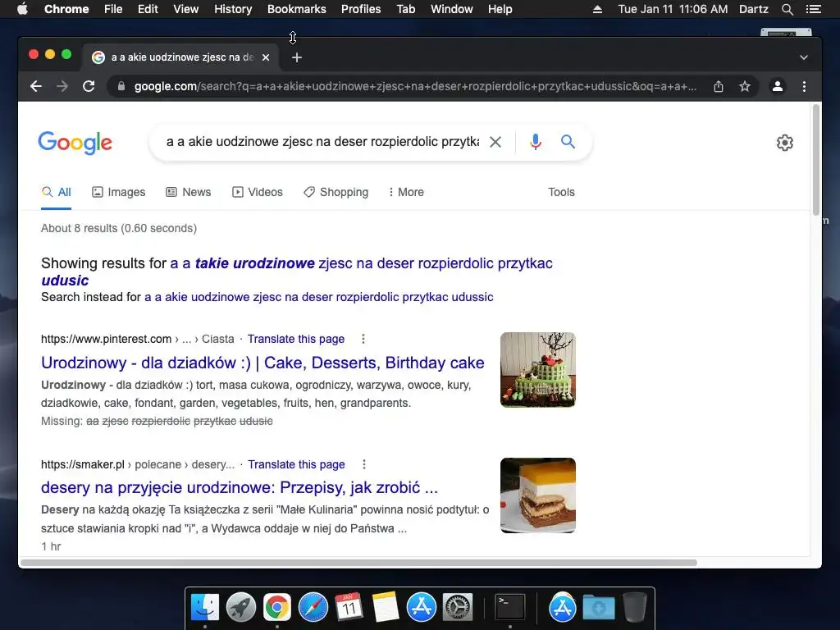The image size is (840, 630).
Task: Share this page via share icon
Action: point(719,86)
